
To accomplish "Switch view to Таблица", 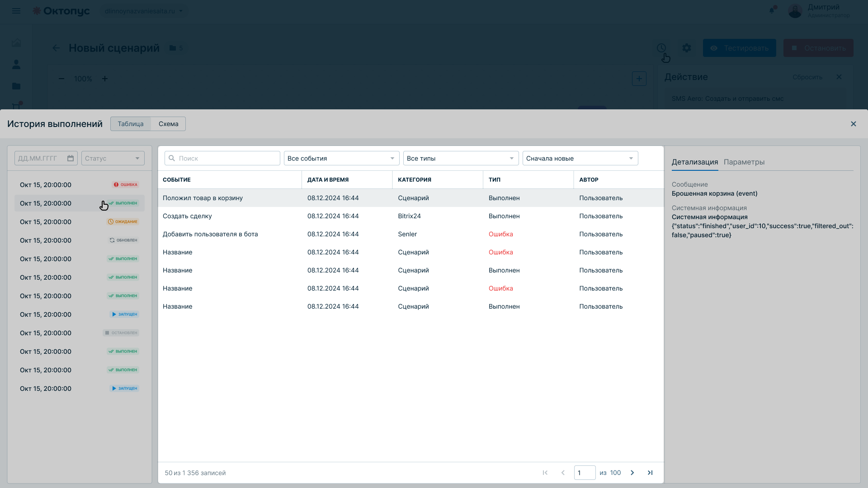I will [x=131, y=124].
